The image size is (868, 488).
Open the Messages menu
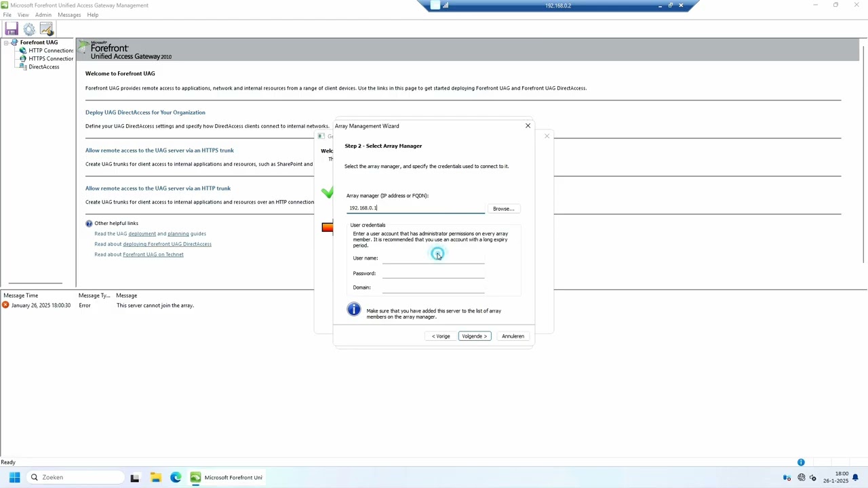[69, 14]
